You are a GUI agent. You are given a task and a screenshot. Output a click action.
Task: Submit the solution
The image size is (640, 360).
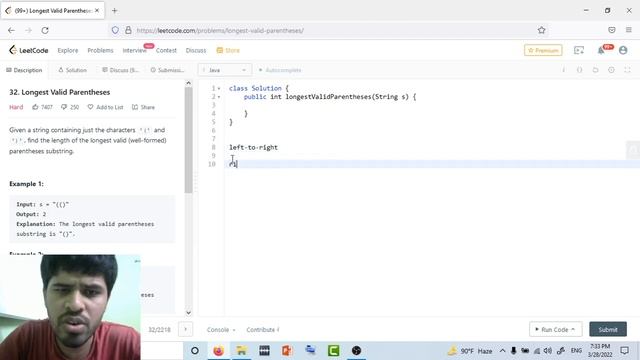coord(608,329)
